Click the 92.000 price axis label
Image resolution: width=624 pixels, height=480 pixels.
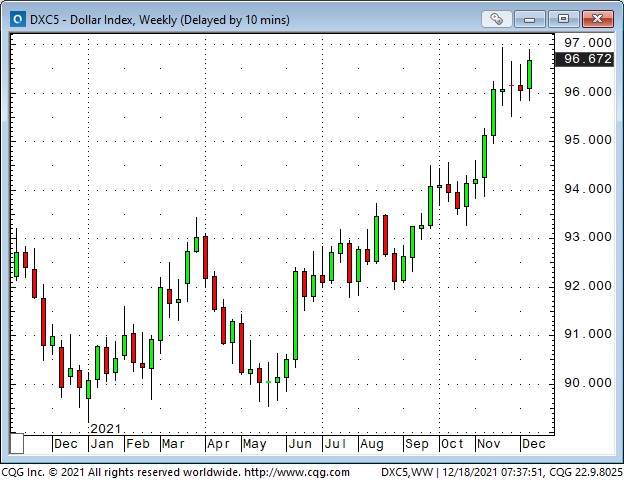(588, 286)
